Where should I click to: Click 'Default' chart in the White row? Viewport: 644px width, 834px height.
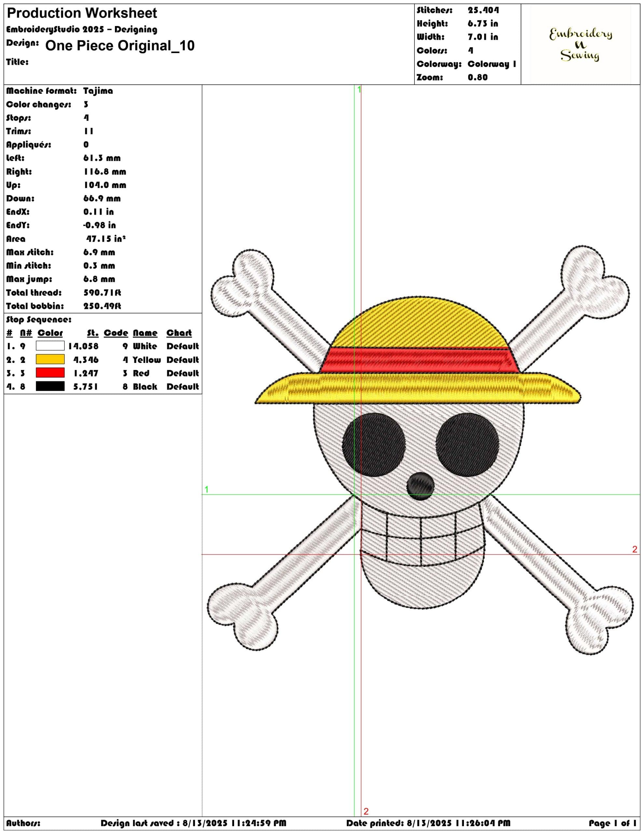pos(182,346)
